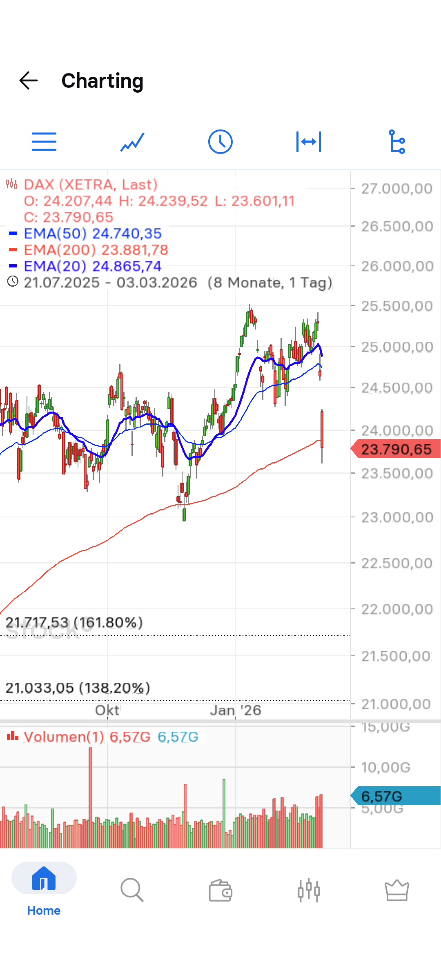Open the hamburger menu in chart toolbar
This screenshot has width=441, height=980.
[44, 142]
